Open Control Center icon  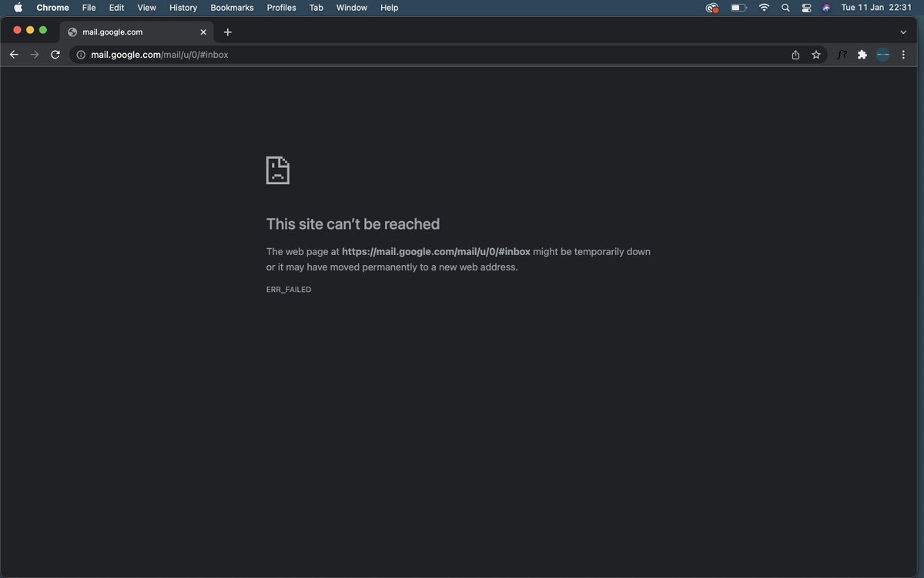[x=806, y=8]
